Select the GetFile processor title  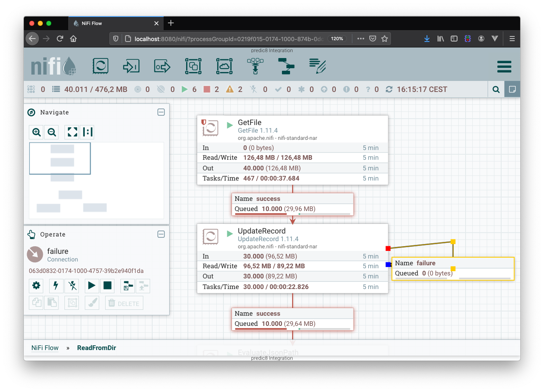[250, 122]
